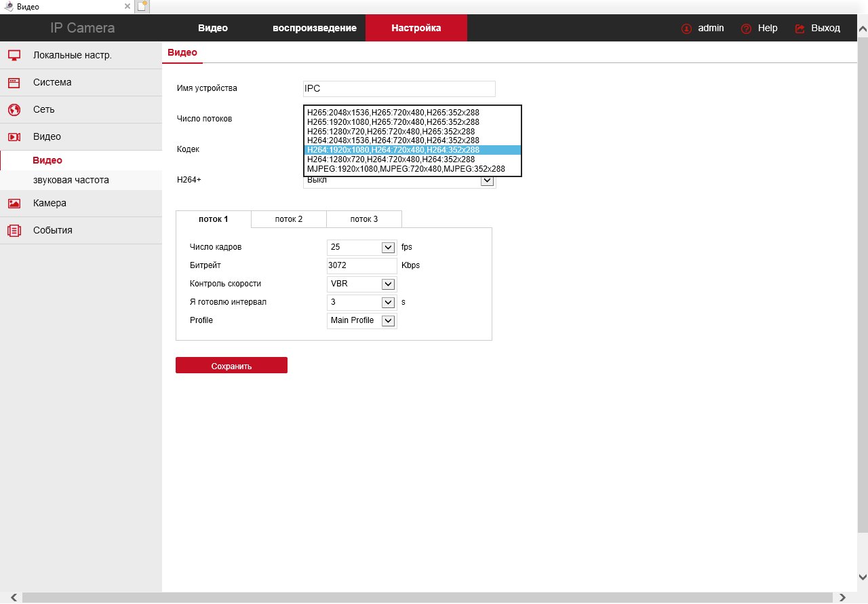Expand the Main Profile dropdown
The image size is (868, 604).
tap(388, 321)
